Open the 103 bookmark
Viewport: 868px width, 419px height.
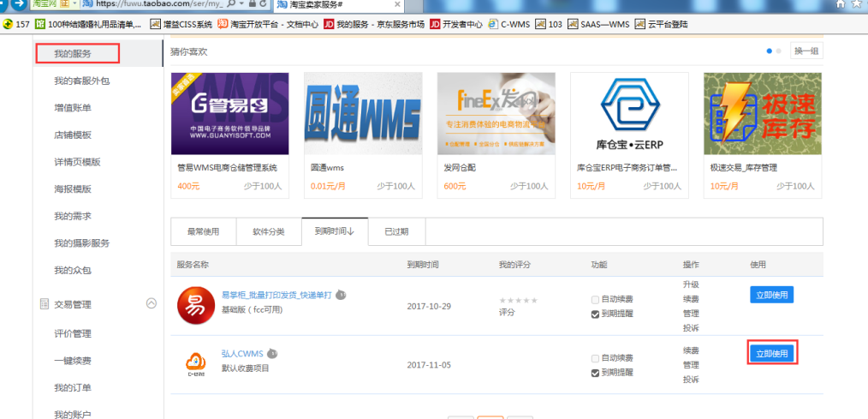[550, 24]
